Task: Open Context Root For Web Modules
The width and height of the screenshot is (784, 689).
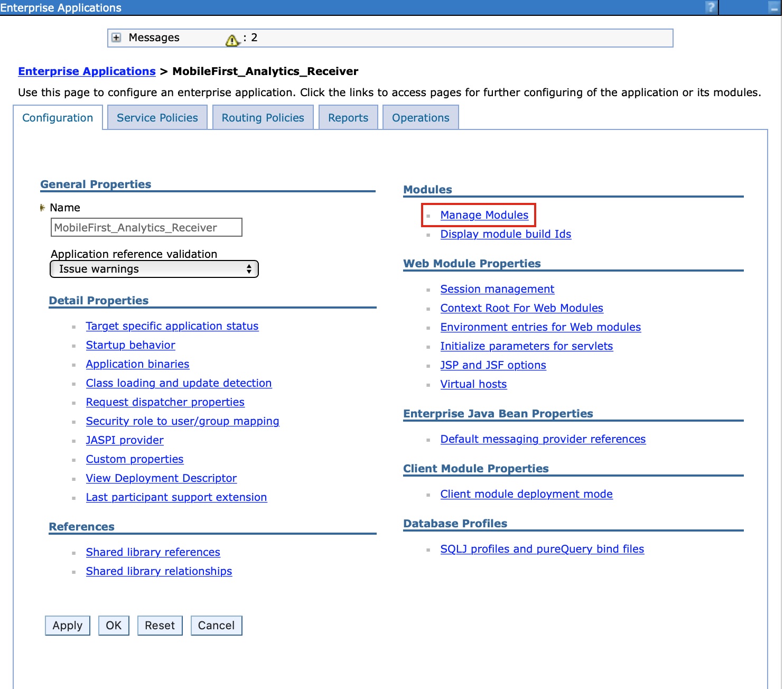Action: tap(522, 308)
